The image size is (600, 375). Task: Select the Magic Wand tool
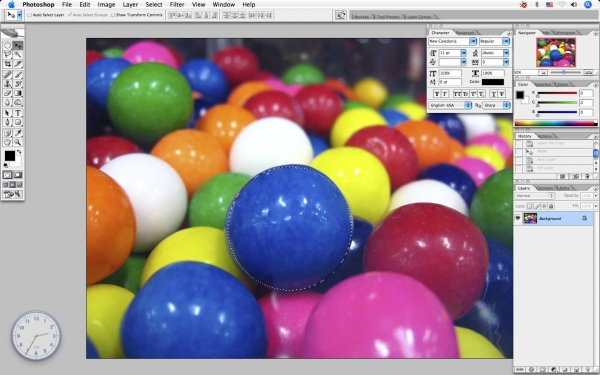click(18, 55)
